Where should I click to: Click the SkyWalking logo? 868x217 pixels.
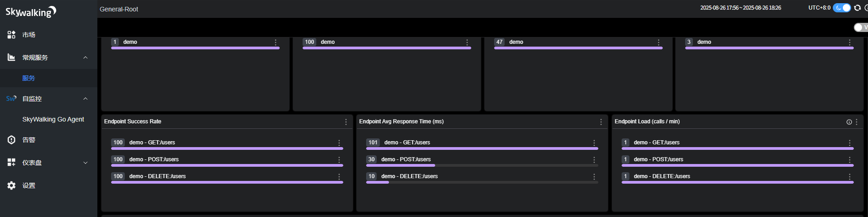click(31, 12)
